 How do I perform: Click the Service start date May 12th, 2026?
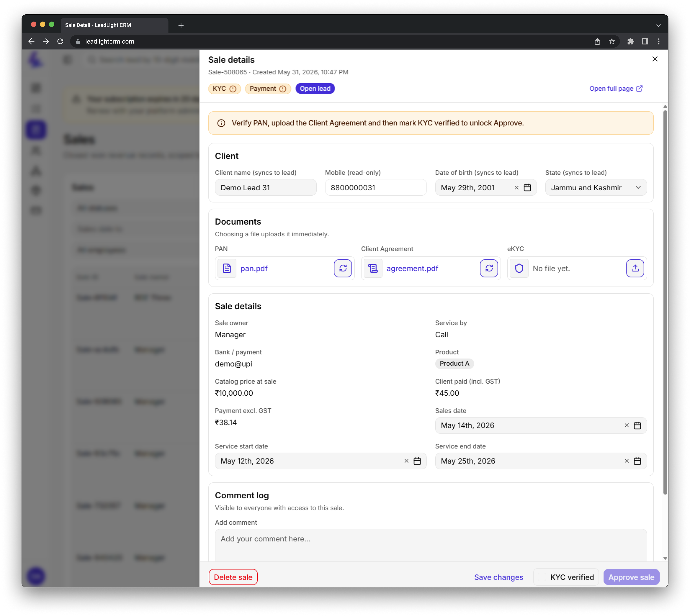[320, 461]
